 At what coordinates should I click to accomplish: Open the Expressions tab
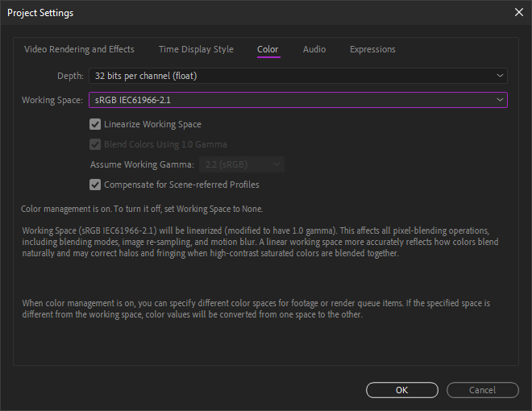click(x=372, y=49)
